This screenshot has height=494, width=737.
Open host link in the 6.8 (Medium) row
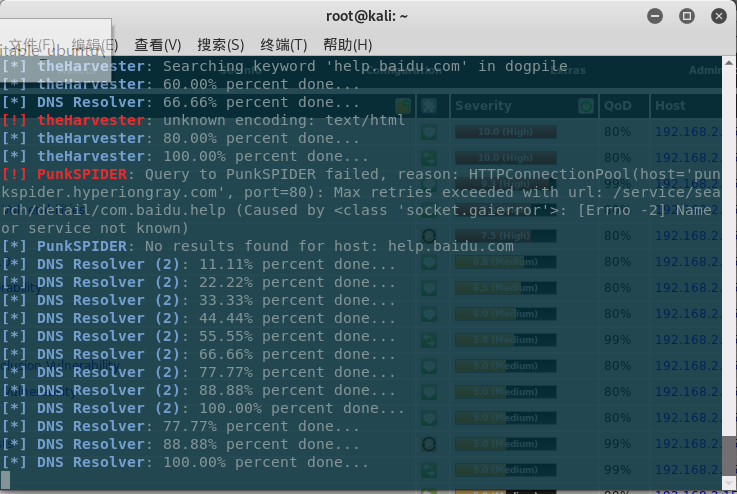pyautogui.click(x=688, y=262)
